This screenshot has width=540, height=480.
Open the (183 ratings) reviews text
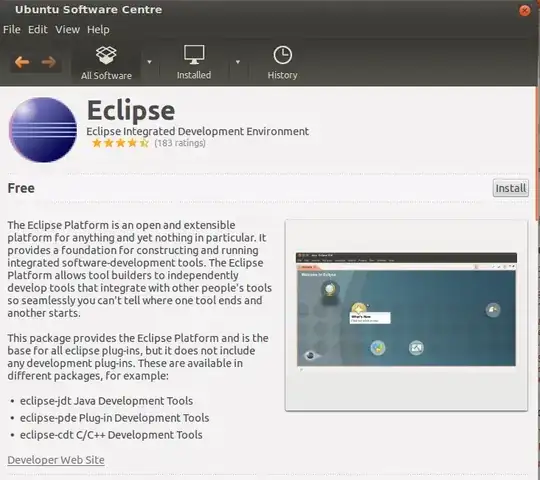[180, 143]
